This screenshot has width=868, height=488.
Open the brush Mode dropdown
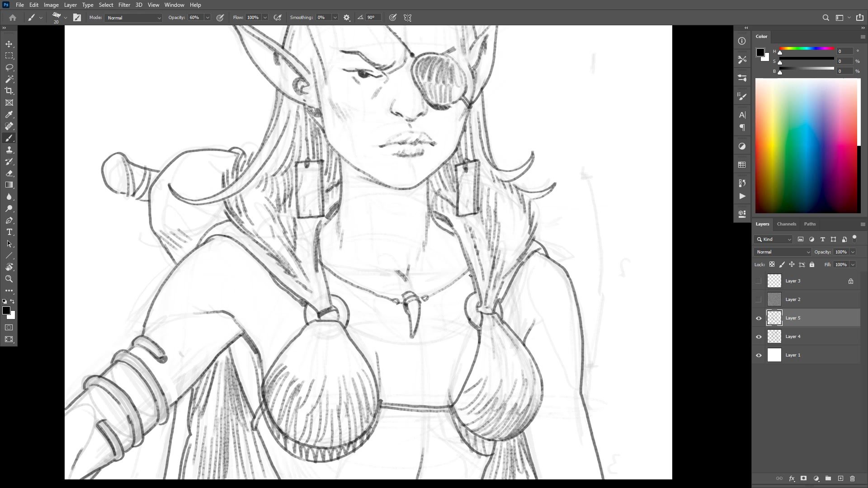point(133,18)
